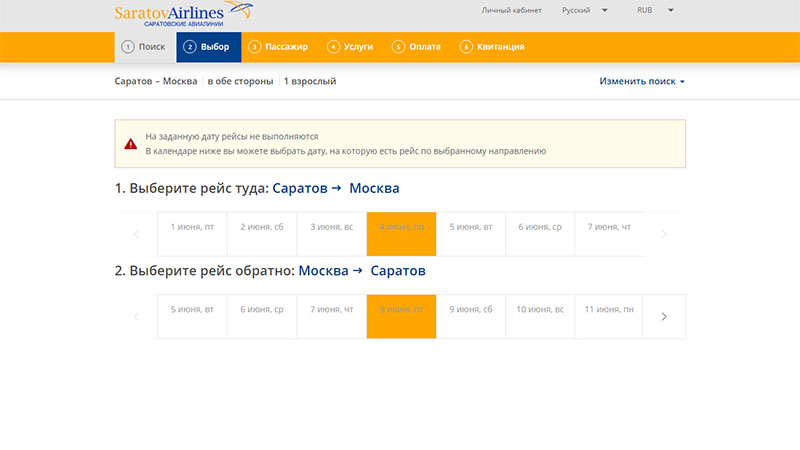Open the RUB currency dropdown

[655, 10]
